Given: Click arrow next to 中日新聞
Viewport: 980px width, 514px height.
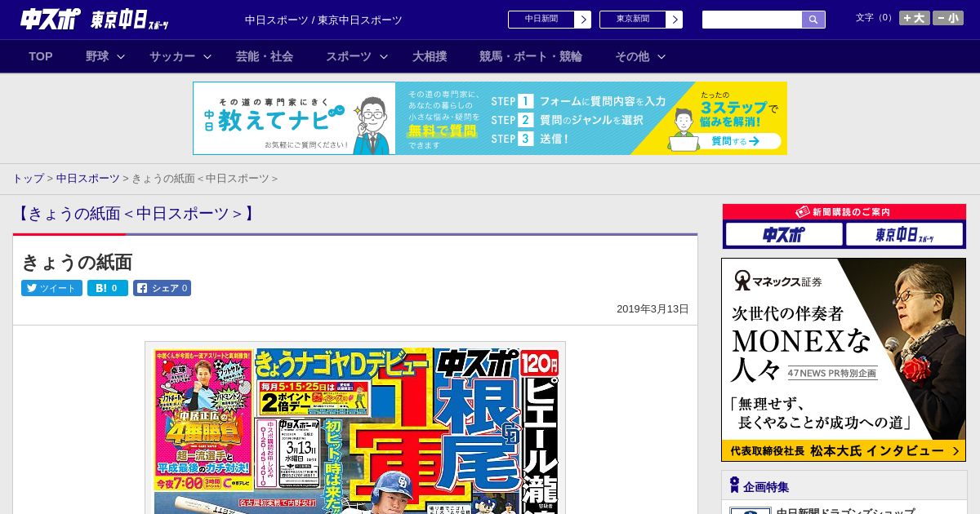Looking at the screenshot, I should (x=583, y=20).
